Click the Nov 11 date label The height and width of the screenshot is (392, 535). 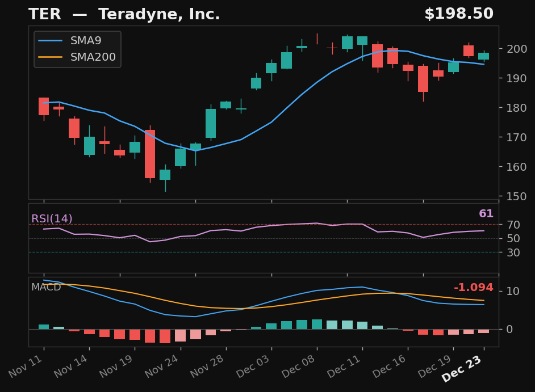click(26, 366)
